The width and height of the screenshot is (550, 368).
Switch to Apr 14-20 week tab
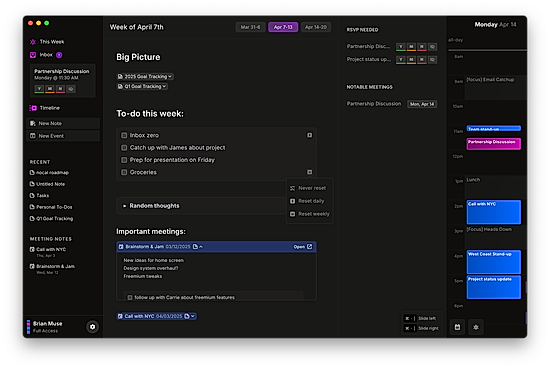316,27
